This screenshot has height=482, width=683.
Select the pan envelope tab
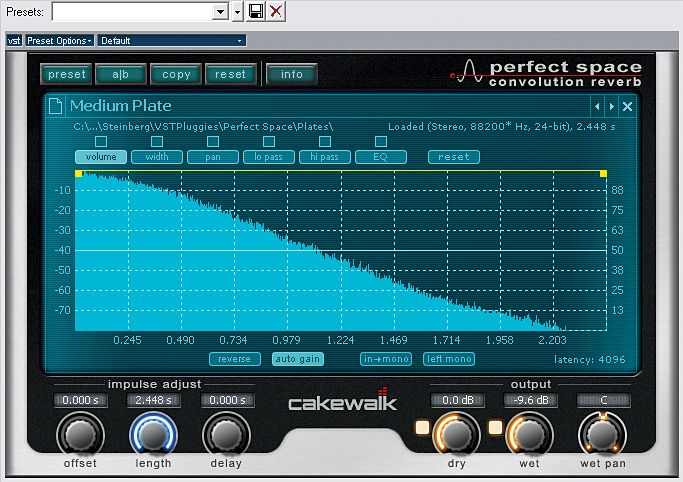point(213,157)
